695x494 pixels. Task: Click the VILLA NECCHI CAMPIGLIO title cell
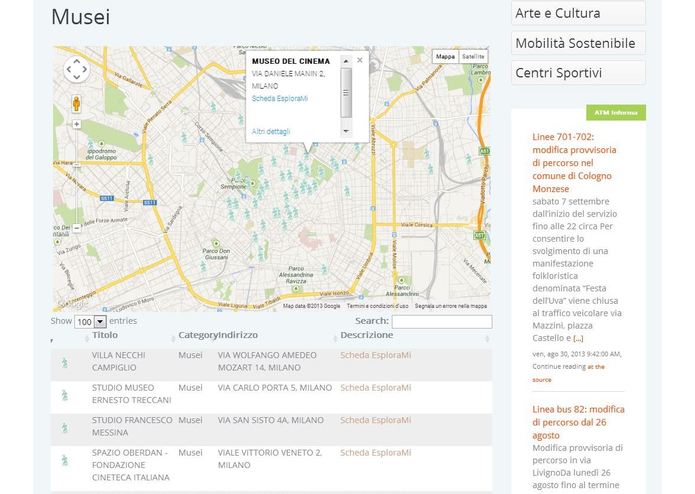pos(119,362)
